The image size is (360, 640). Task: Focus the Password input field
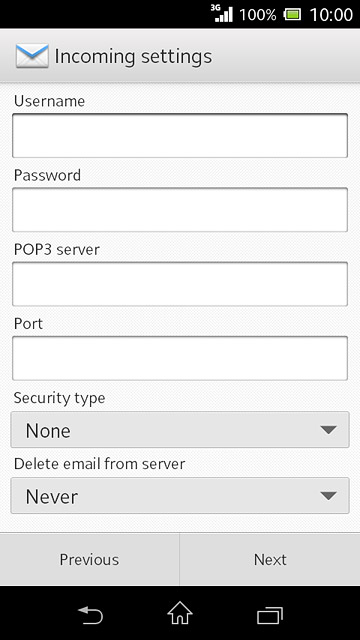pyautogui.click(x=180, y=210)
